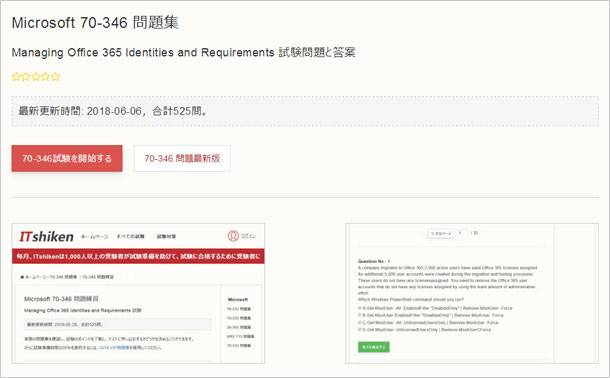Open the ホームページ nav item
Image resolution: width=610 pixels, height=378 pixels.
click(x=94, y=236)
